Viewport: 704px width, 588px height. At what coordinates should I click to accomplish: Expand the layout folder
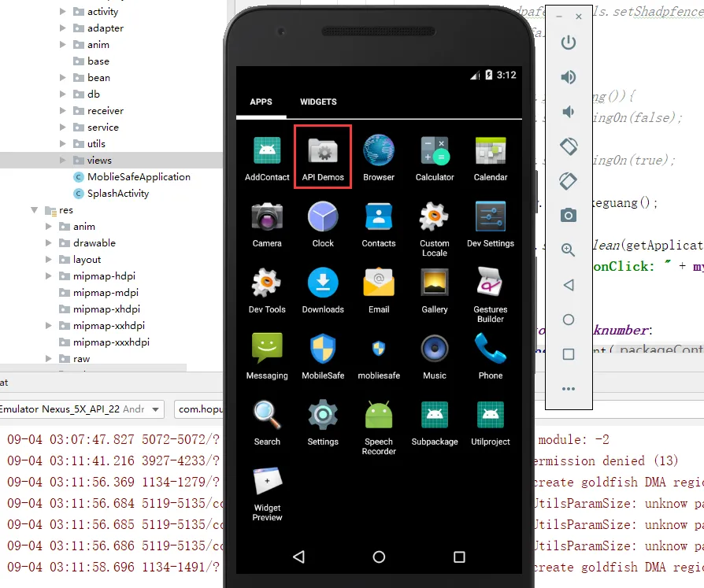click(49, 260)
